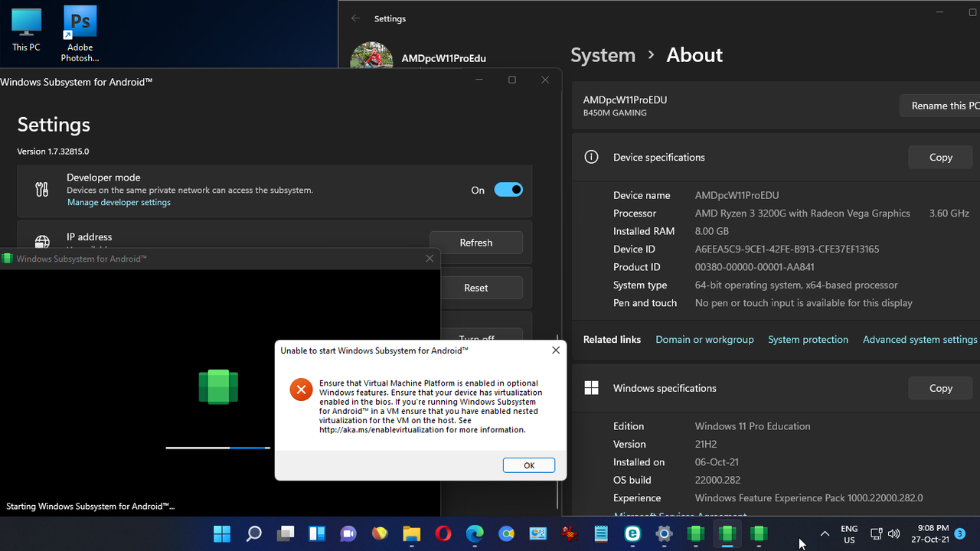Click the Windows specifications logo icon
The width and height of the screenshot is (980, 551).
[x=591, y=388]
